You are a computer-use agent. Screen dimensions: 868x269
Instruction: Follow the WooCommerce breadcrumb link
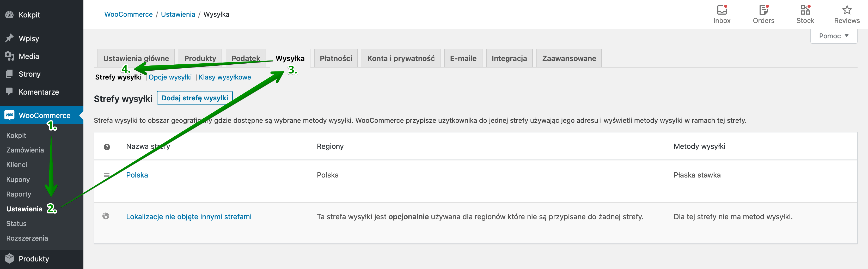[x=129, y=14]
